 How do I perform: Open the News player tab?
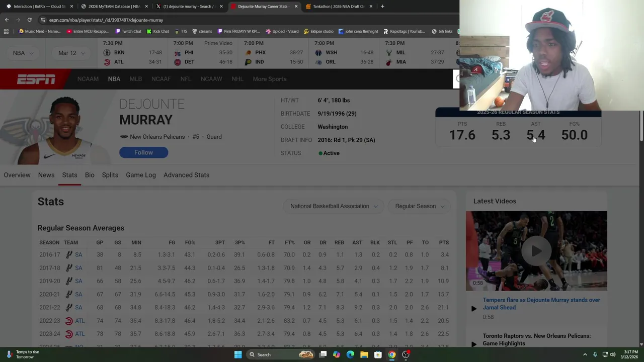click(46, 175)
